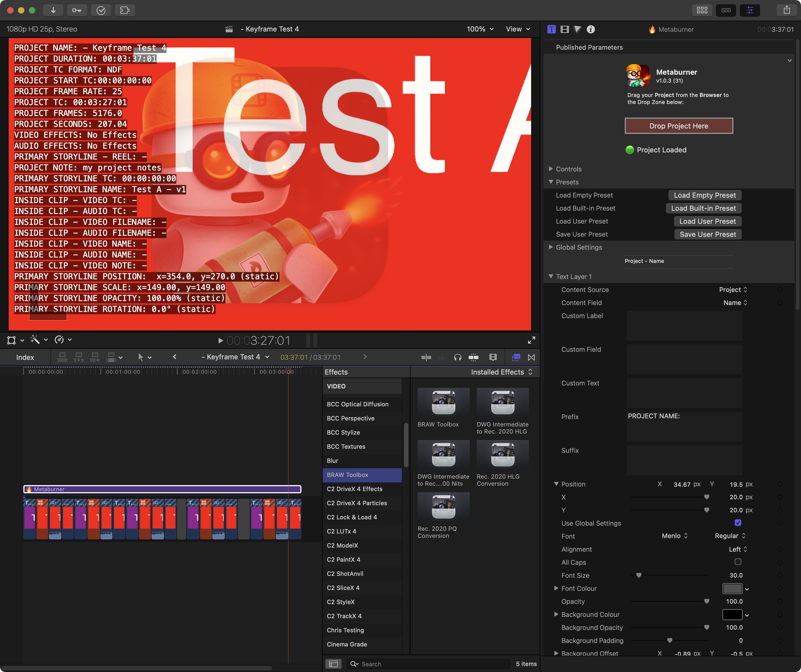Show the Transitions browser icon
This screenshot has height=672, width=801.
[x=531, y=357]
